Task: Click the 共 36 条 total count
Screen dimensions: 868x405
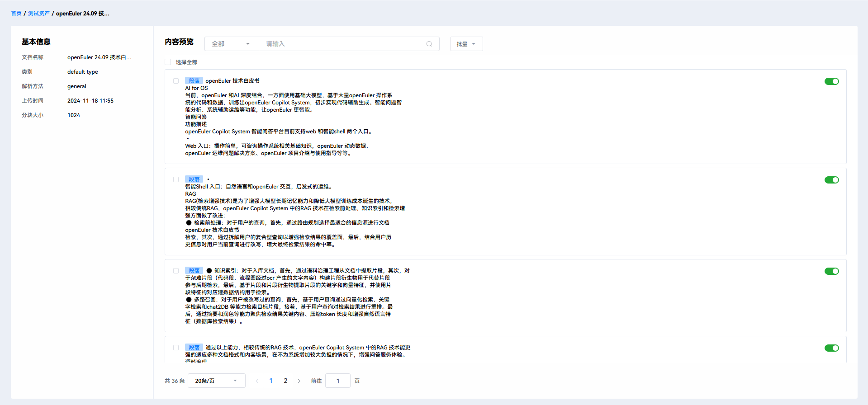Action: click(175, 381)
